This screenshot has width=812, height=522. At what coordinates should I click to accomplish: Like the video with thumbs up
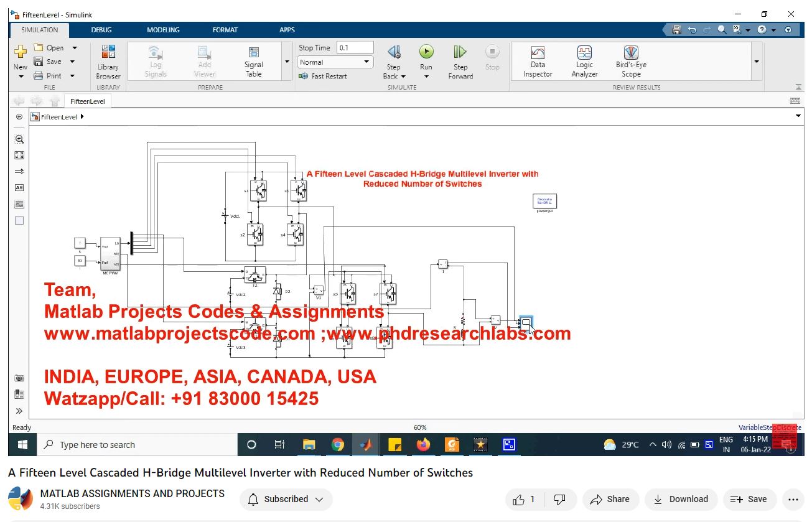click(x=519, y=499)
